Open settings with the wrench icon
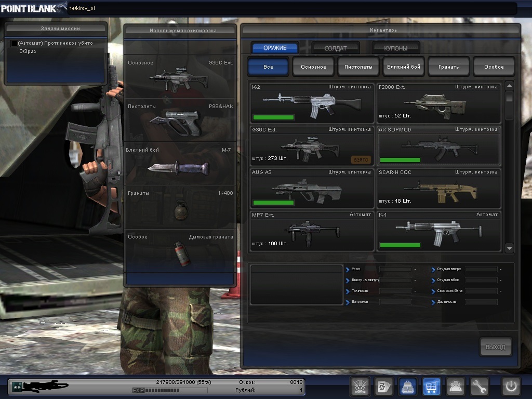 [x=479, y=386]
